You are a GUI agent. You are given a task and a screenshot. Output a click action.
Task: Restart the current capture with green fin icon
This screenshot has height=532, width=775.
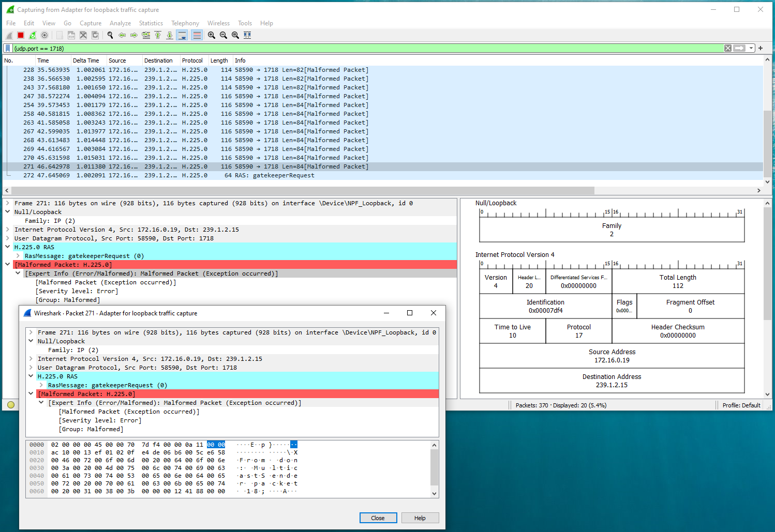pyautogui.click(x=33, y=35)
